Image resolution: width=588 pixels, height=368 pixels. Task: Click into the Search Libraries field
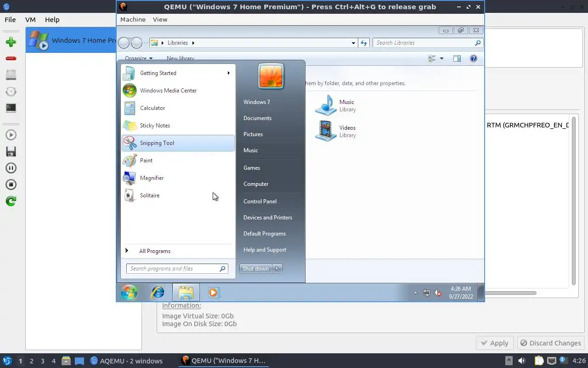(427, 43)
